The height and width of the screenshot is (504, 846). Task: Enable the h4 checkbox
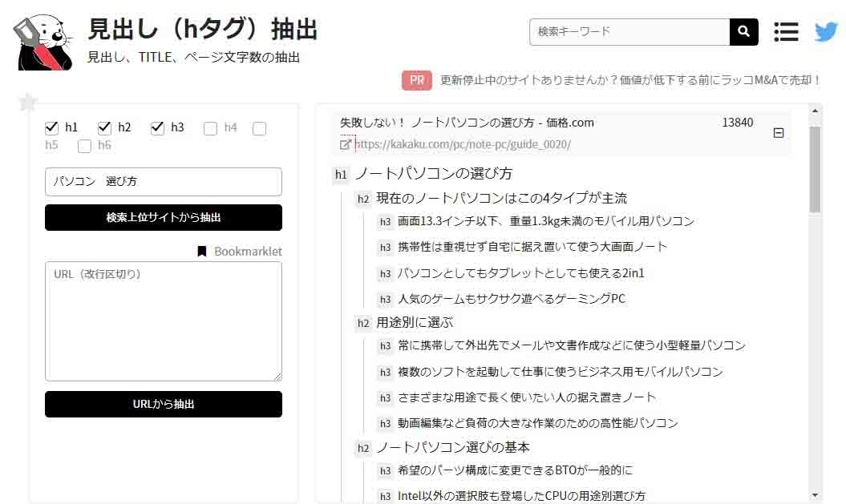210,128
